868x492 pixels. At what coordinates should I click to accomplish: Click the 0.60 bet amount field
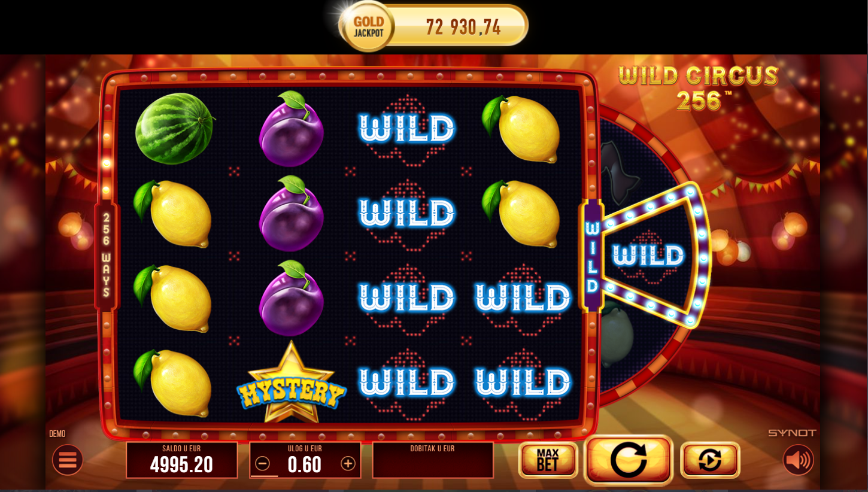[x=305, y=464]
